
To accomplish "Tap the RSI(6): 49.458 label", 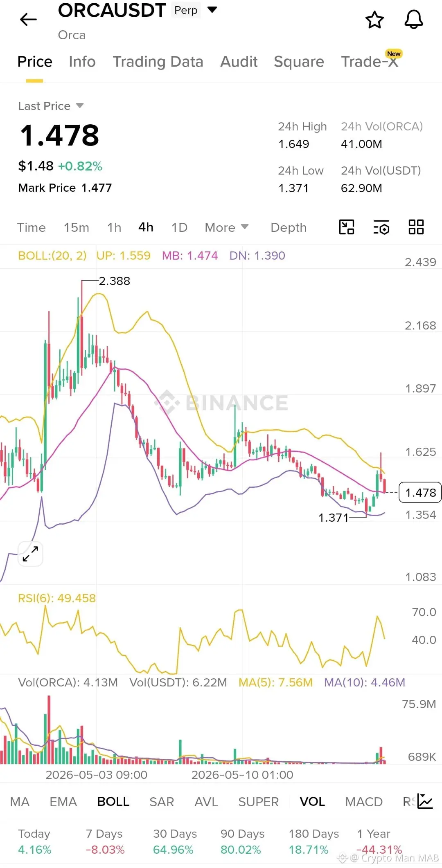I will [x=57, y=598].
